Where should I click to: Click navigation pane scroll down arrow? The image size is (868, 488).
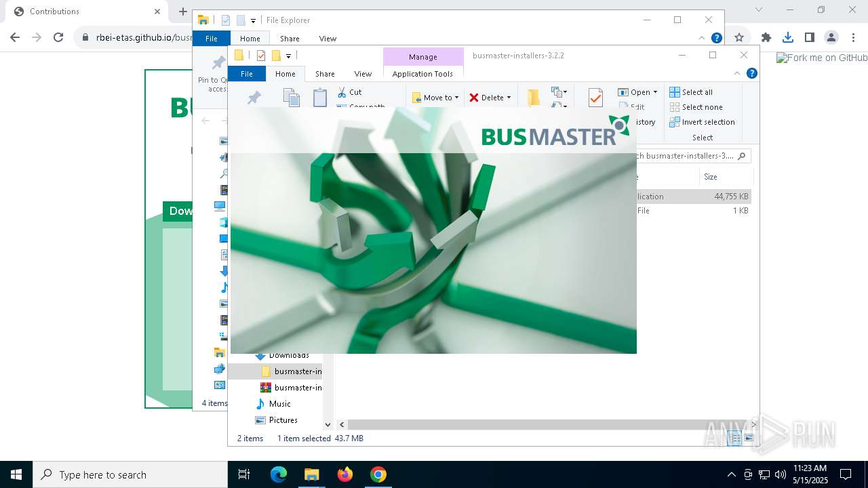[x=328, y=424]
